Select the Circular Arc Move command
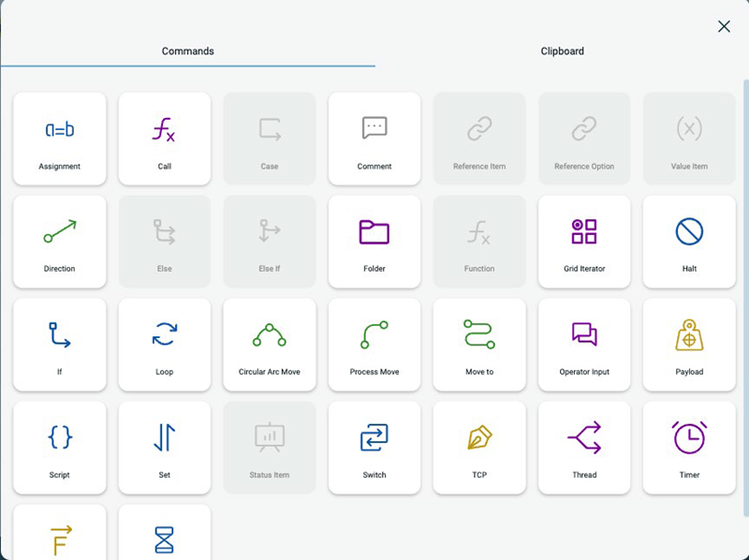Screen dimensions: 749x560 coord(270,345)
